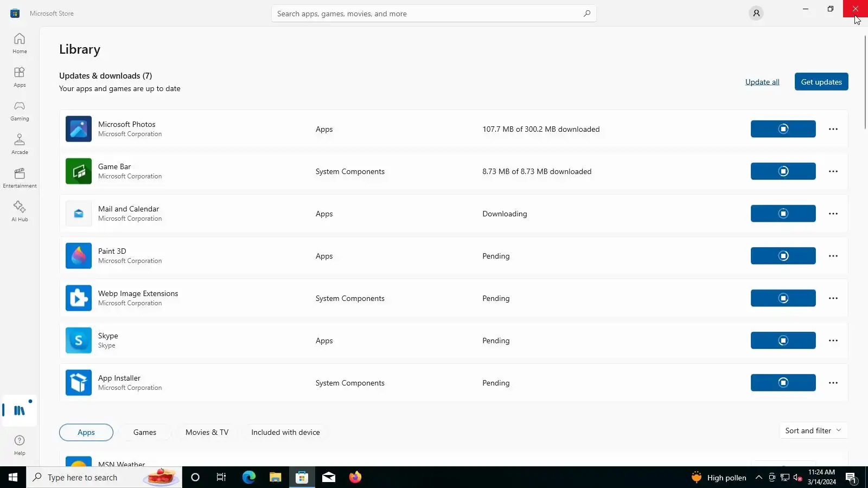
Task: Click the App Installer icon
Action: coord(79,383)
